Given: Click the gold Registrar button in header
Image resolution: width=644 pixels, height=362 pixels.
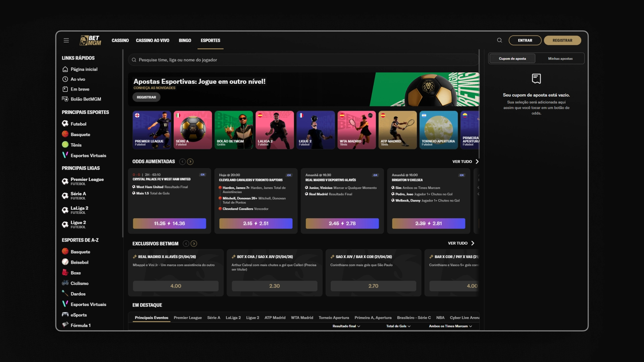Looking at the screenshot, I should pyautogui.click(x=562, y=41).
